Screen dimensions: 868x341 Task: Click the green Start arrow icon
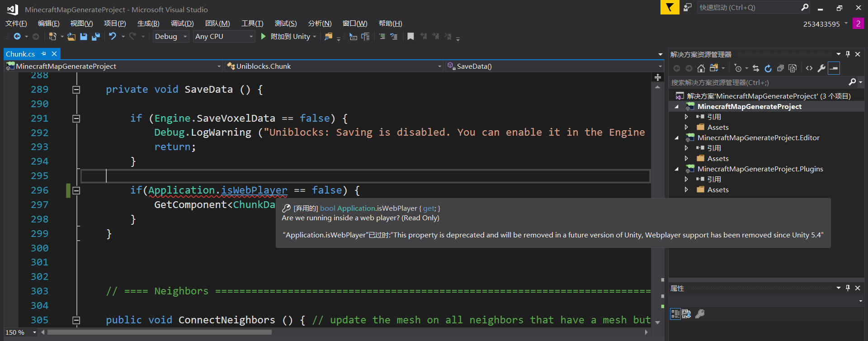[x=264, y=36]
